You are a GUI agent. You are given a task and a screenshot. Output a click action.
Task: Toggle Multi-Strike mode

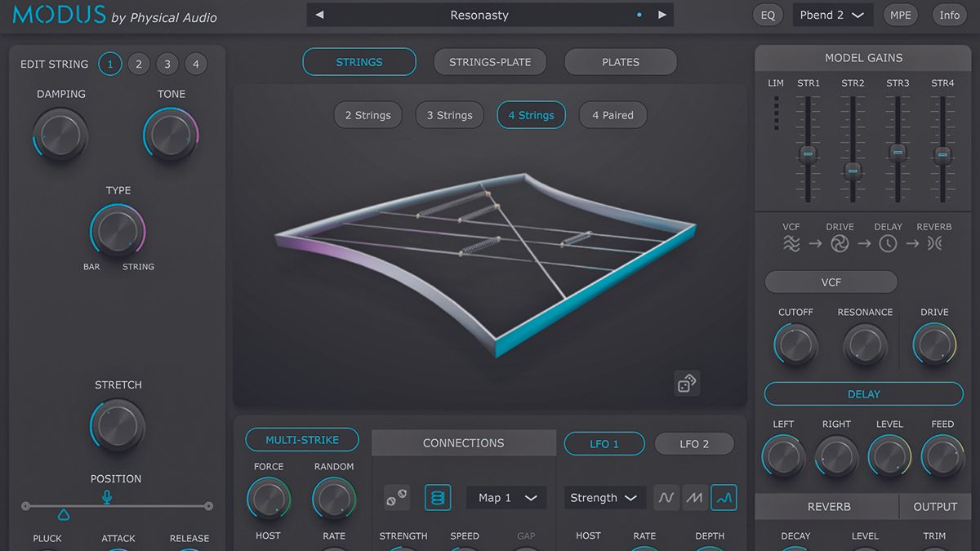tap(301, 440)
